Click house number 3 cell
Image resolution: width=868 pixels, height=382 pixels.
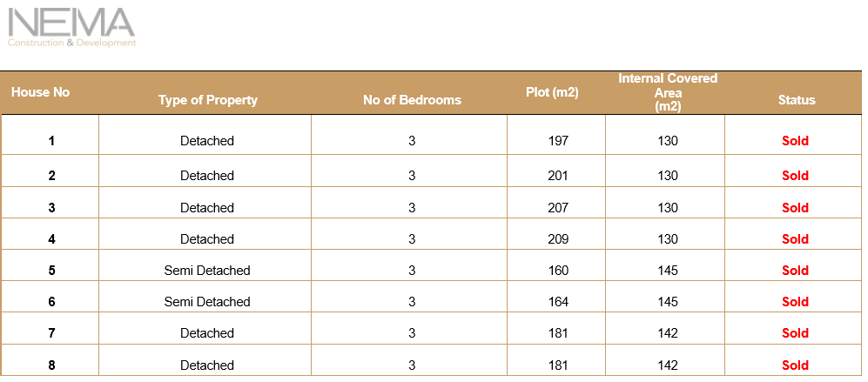pos(52,208)
